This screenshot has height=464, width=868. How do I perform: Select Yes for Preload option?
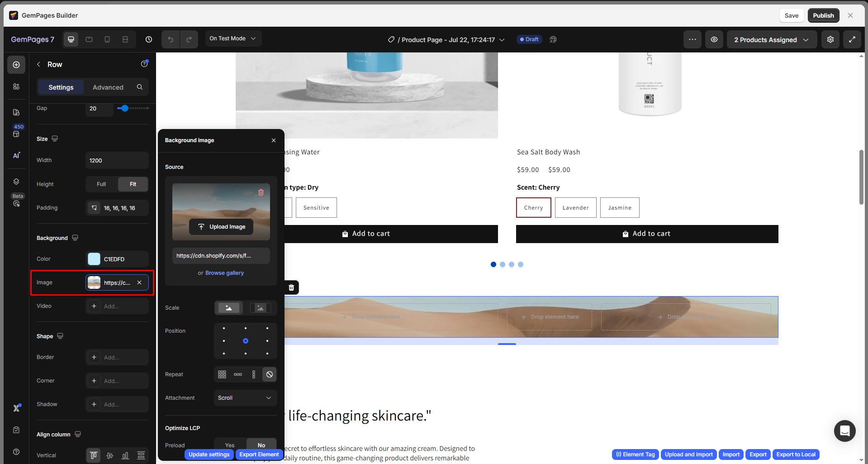(230, 445)
